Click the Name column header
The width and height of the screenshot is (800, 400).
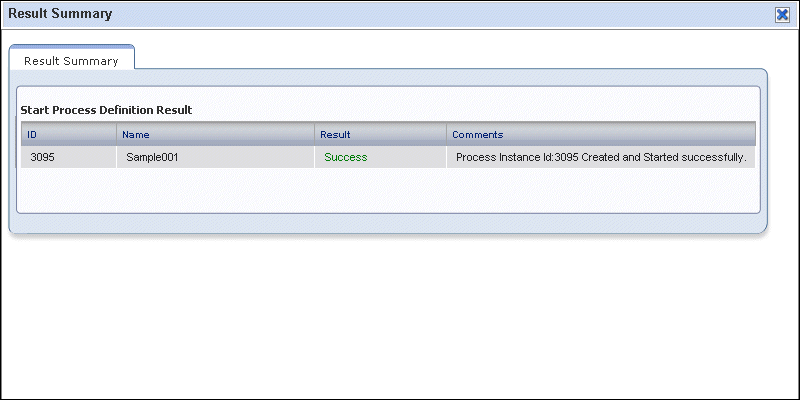click(215, 135)
